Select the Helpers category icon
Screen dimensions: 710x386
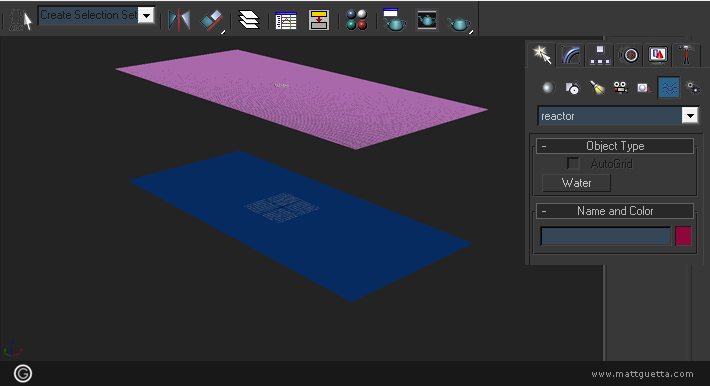click(x=644, y=87)
